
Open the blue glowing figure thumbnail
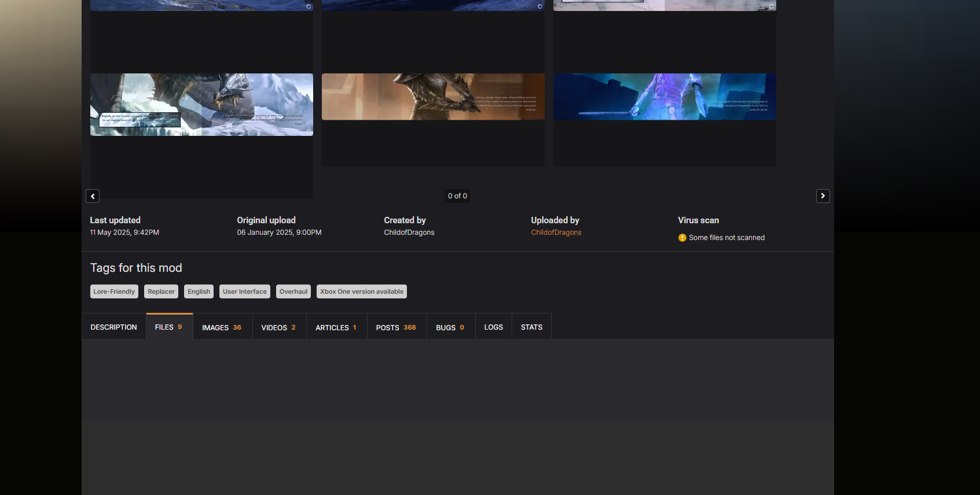tap(665, 97)
